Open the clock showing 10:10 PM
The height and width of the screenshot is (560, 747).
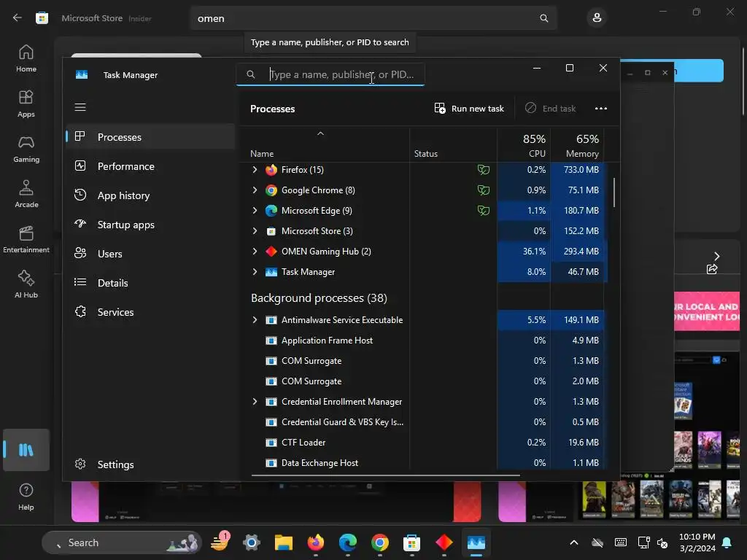click(697, 542)
